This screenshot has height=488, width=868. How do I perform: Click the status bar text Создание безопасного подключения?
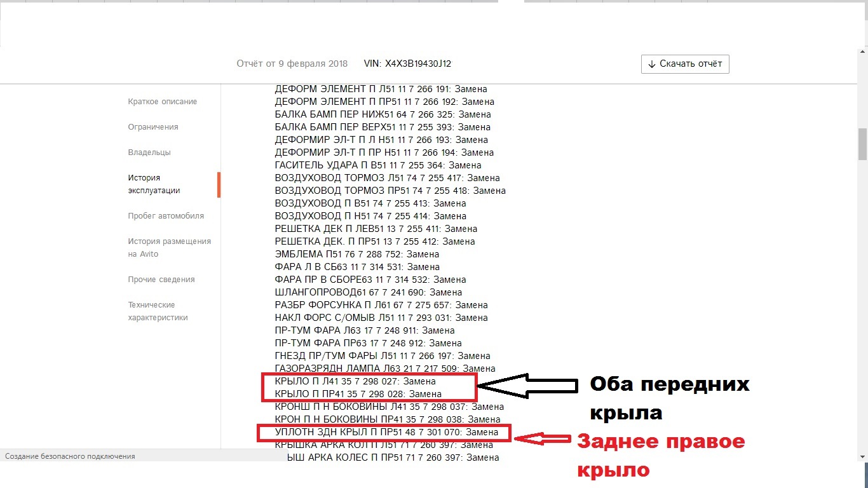[x=70, y=456]
